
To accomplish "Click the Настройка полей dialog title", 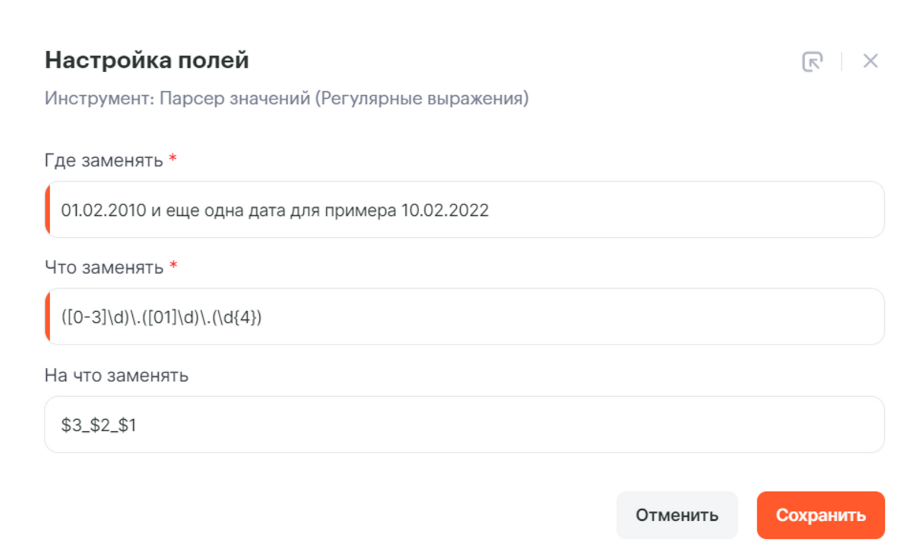I will pyautogui.click(x=147, y=60).
